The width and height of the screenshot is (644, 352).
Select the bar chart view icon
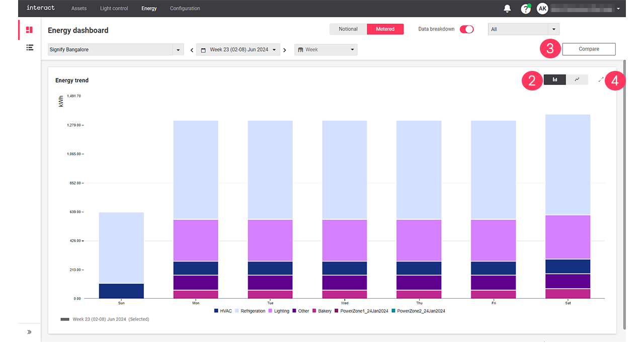554,79
